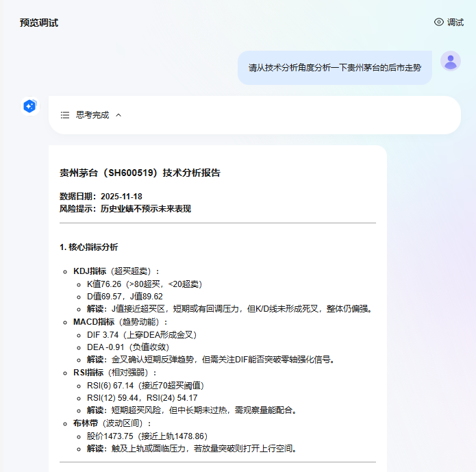The image size is (476, 472).
Task: Click D值69.57，J值89.62 line
Action: click(125, 297)
